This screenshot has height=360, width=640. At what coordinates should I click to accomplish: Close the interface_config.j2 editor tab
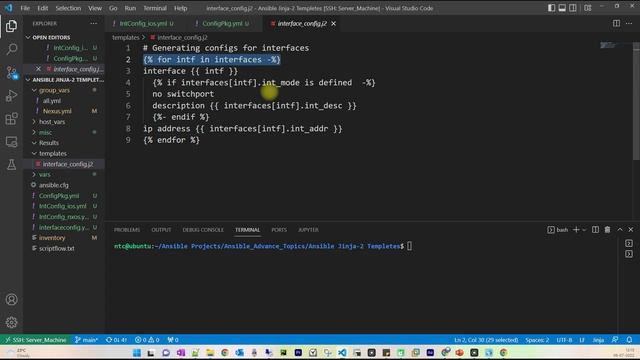pos(333,24)
